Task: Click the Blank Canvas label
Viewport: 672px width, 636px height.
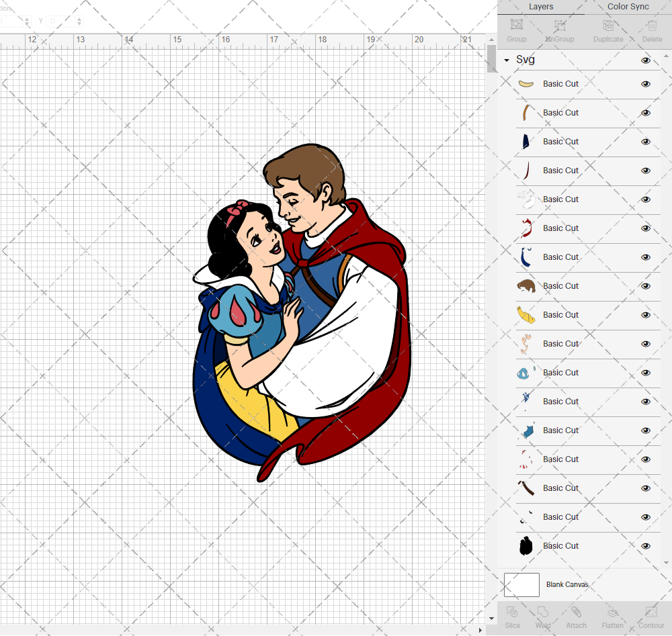Action: [x=567, y=584]
